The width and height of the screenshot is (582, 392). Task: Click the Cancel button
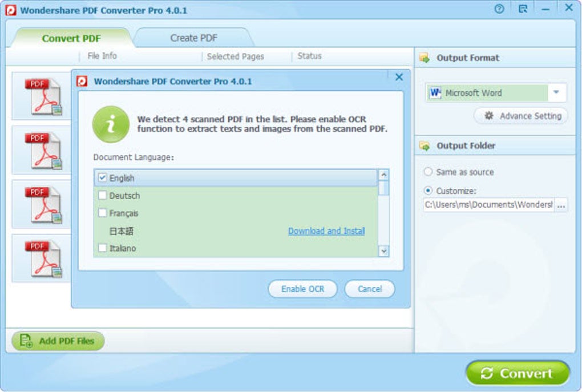[370, 289]
